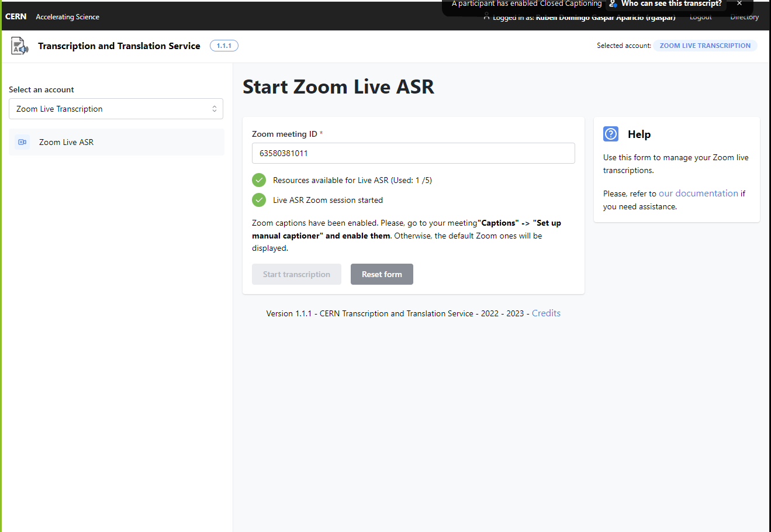Click Live ASR Zoom session started text
Screen dimensions: 771x532
pos(328,200)
